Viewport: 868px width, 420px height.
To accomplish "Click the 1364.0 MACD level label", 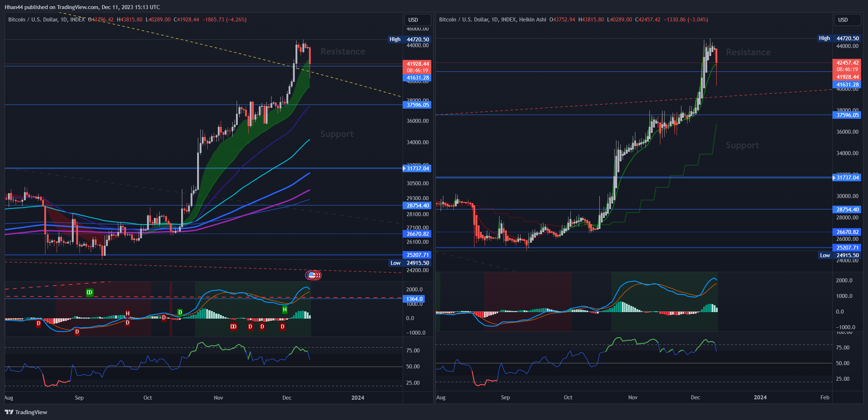I will (x=414, y=299).
